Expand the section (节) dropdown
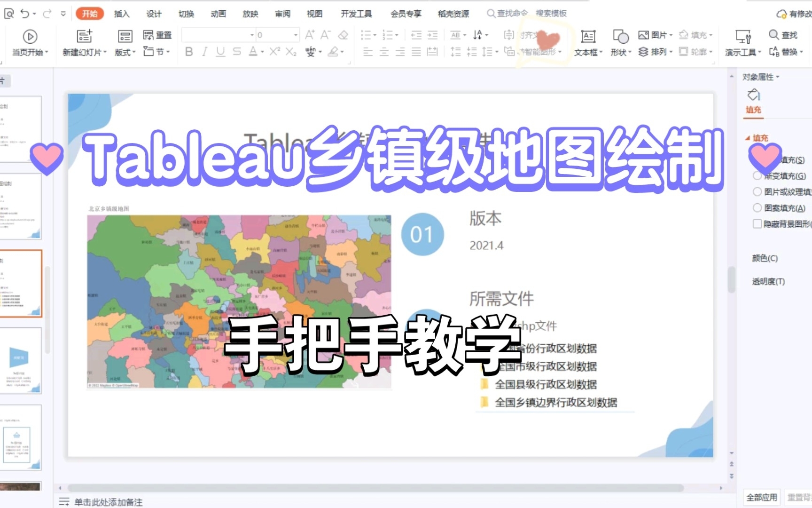812x508 pixels. click(x=168, y=52)
